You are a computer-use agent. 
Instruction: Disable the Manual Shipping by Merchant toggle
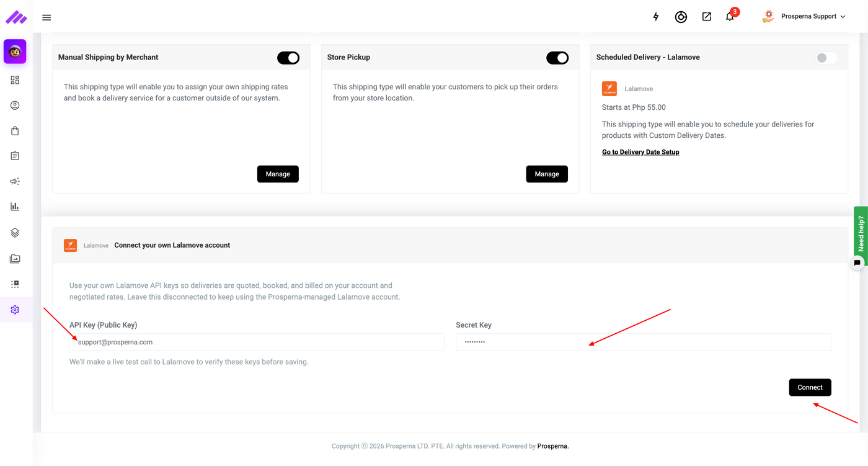click(288, 58)
